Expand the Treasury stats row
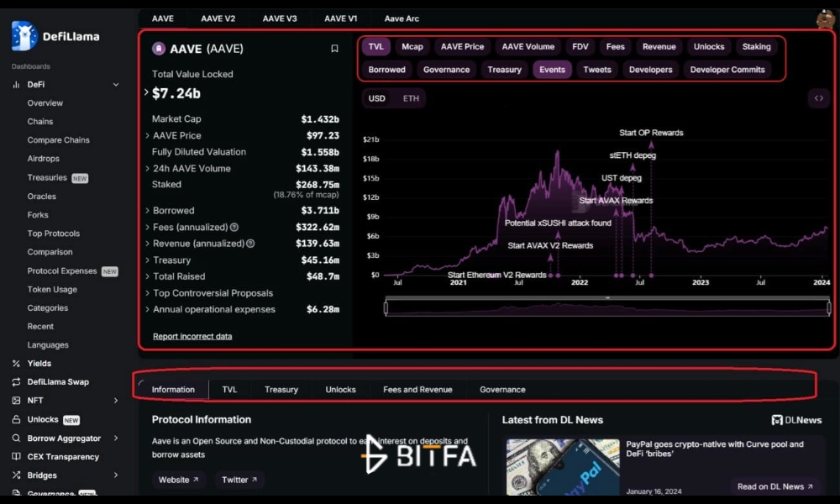This screenshot has height=504, width=840. click(x=147, y=260)
